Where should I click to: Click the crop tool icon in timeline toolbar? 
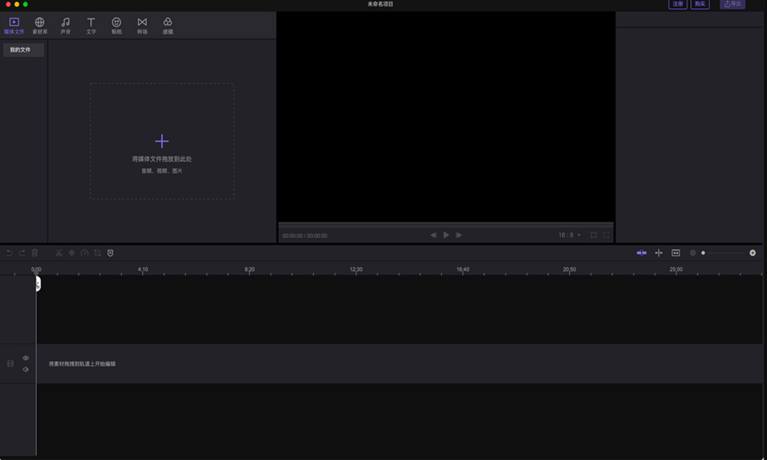point(97,253)
